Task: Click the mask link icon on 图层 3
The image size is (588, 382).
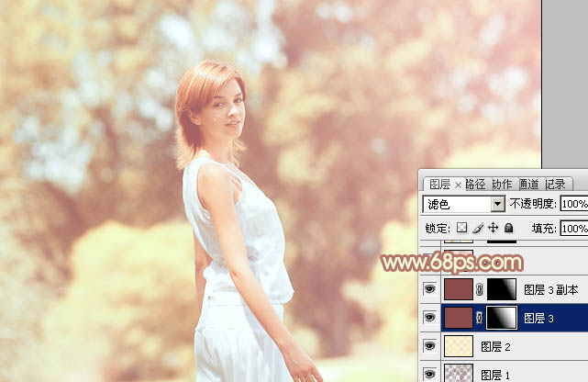Action: click(x=478, y=318)
